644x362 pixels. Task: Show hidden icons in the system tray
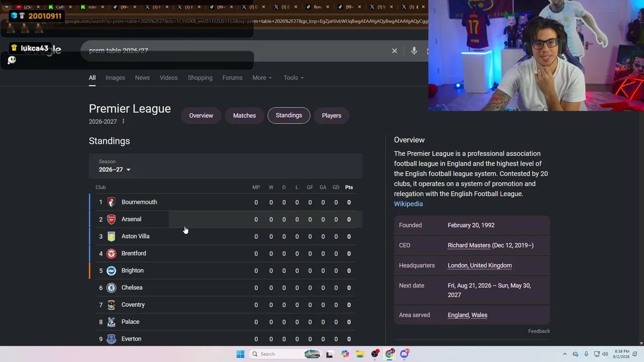tap(565, 354)
